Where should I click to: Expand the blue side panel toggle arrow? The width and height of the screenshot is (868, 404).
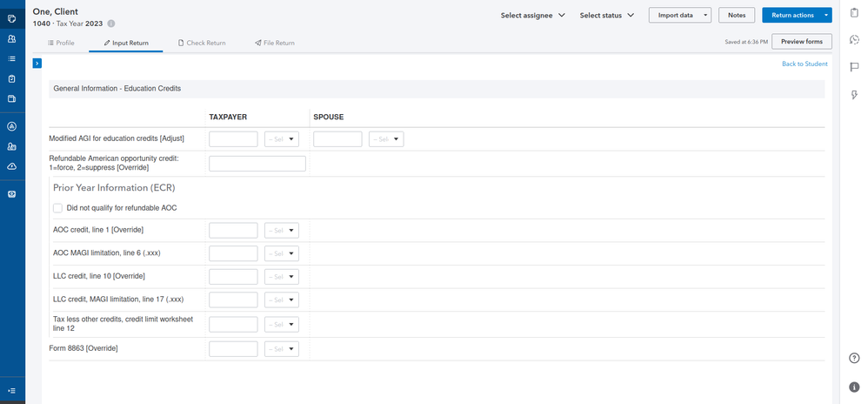[x=37, y=64]
